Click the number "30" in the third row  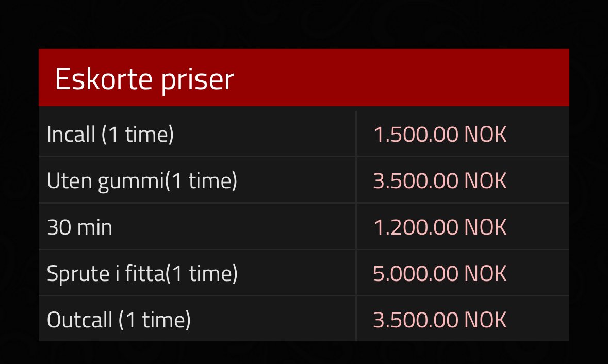tap(59, 227)
